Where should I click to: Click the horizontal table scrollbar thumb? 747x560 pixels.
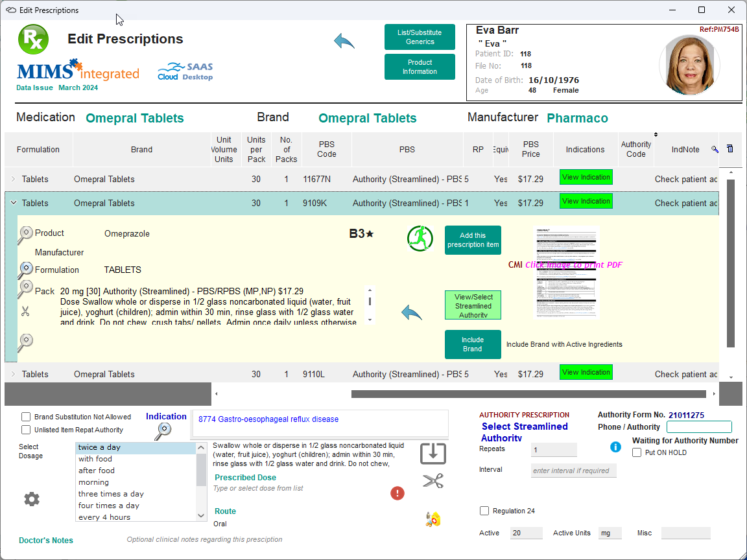pyautogui.click(x=528, y=394)
